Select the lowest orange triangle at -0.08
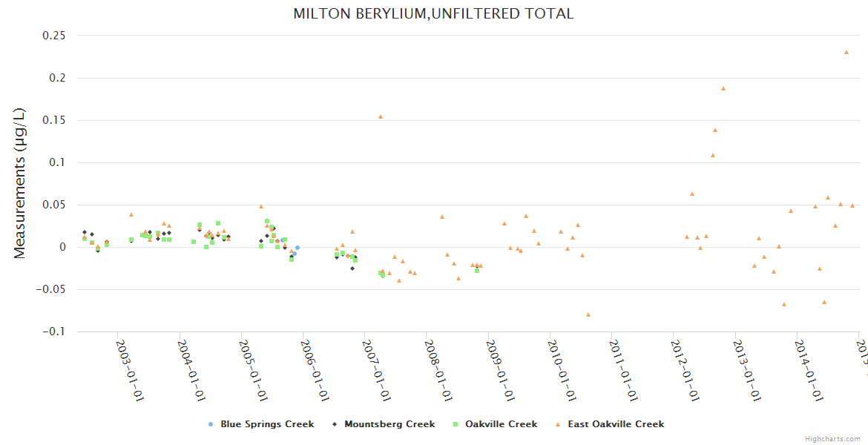868x445 pixels. coord(588,314)
